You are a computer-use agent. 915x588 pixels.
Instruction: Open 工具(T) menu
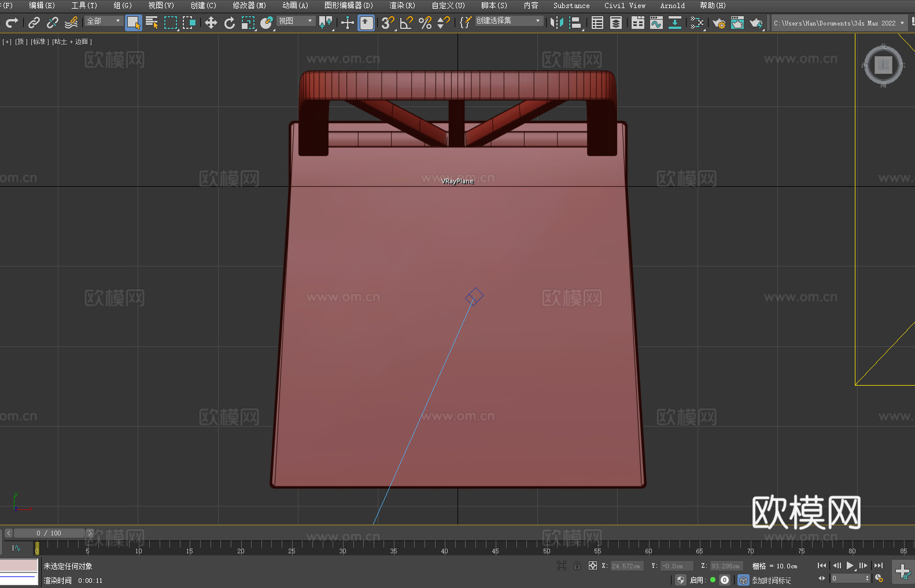[x=84, y=5]
